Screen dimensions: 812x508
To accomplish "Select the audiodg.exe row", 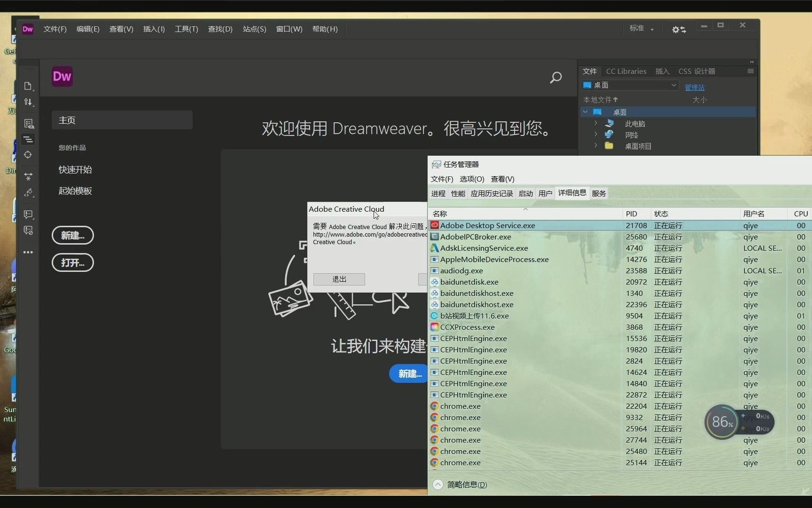I will pos(620,270).
